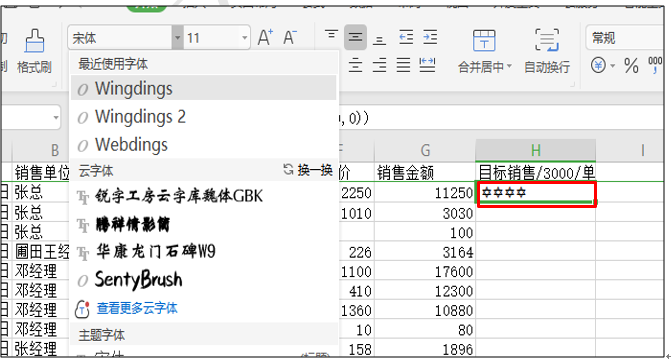Toggle the vertical center alignment button
Image resolution: width=671 pixels, height=363 pixels.
click(355, 37)
